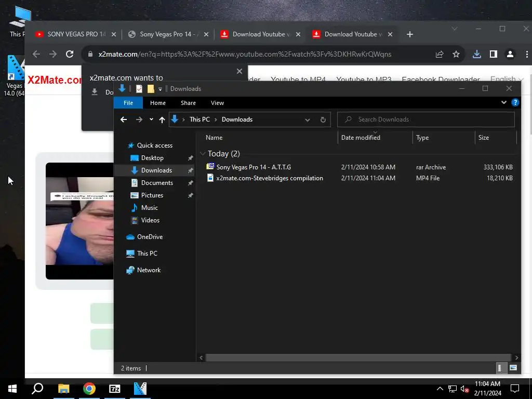
Task: Toggle Chrome side panel icon
Action: pos(494,54)
